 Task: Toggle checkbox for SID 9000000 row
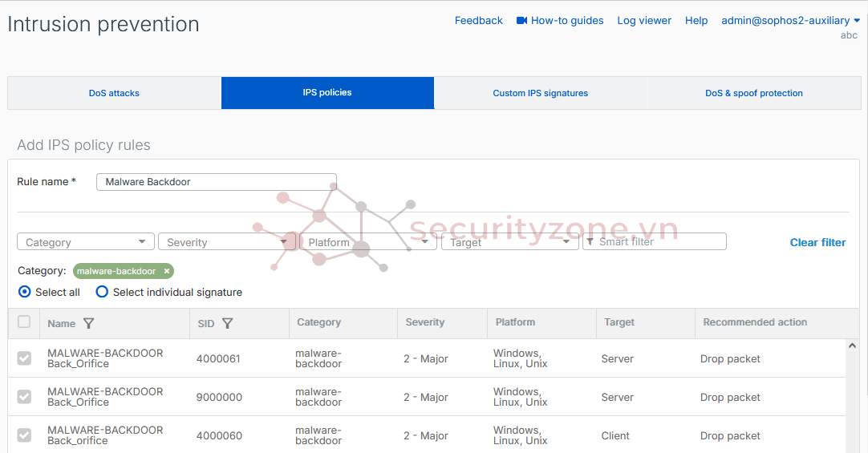(x=24, y=397)
